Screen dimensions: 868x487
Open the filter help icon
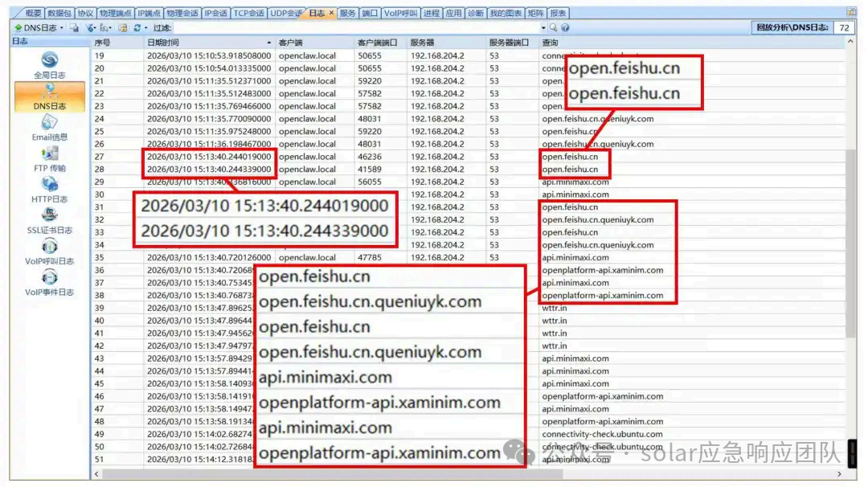565,27
